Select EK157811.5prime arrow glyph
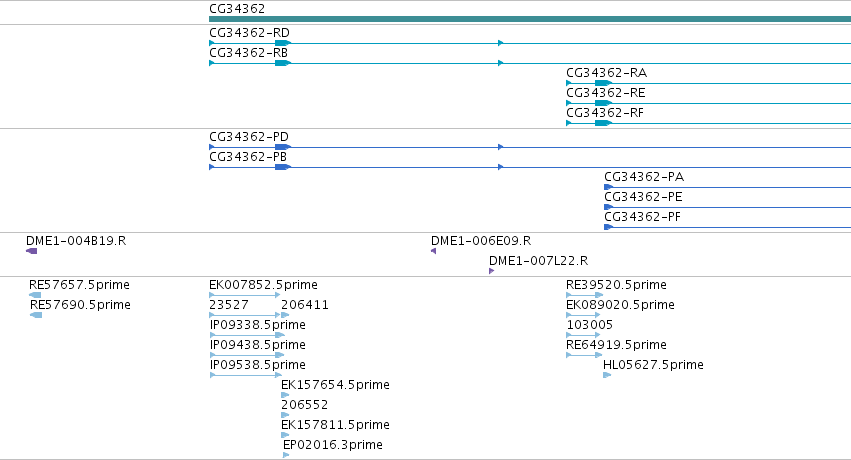Viewport: 851px width, 460px height. (285, 435)
